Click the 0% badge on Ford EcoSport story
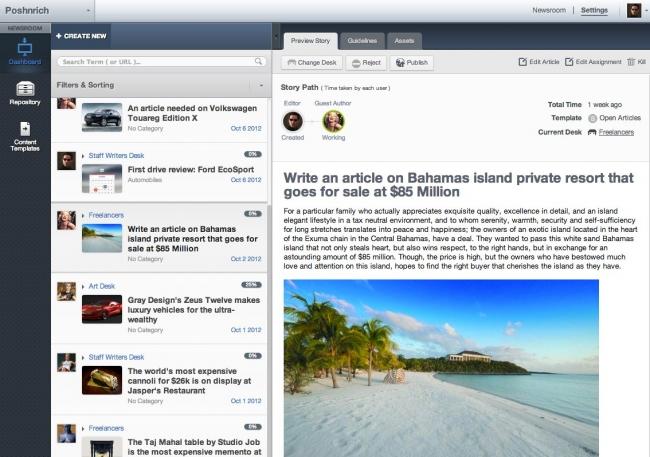 coord(253,154)
